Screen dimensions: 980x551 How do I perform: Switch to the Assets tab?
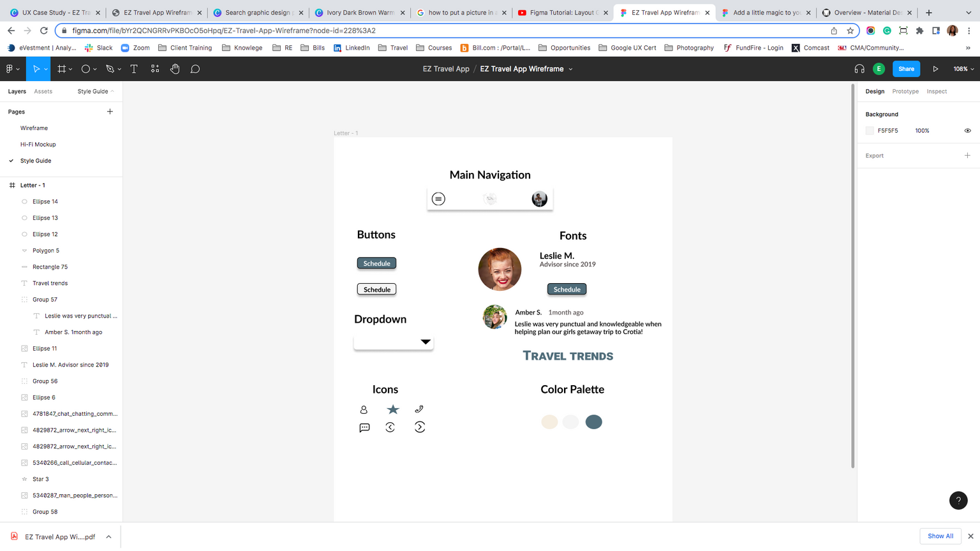[43, 91]
